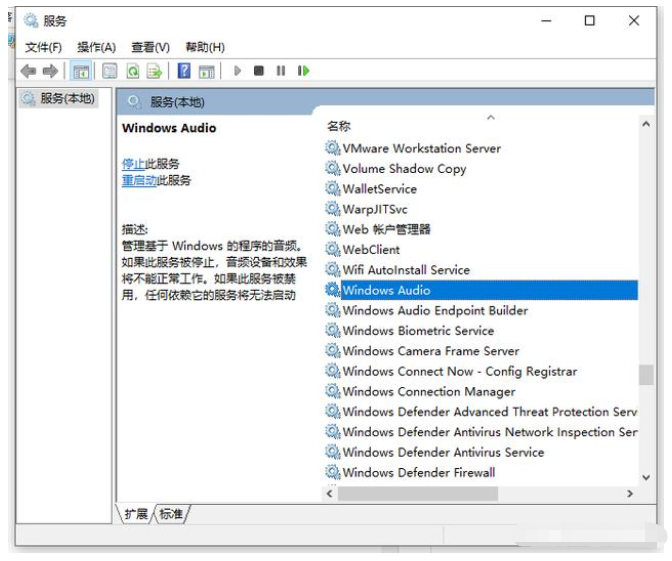The image size is (672, 561).
Task: Open the 操作(A) menu
Action: coord(96,47)
